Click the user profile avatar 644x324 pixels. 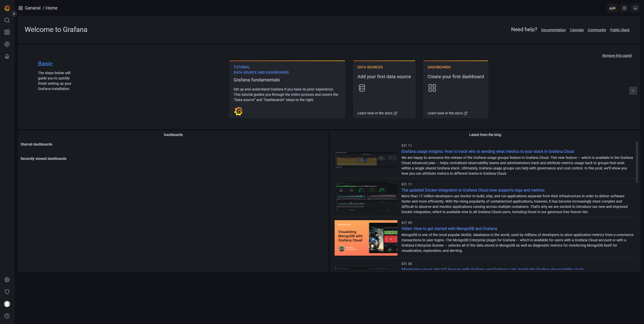click(7, 304)
